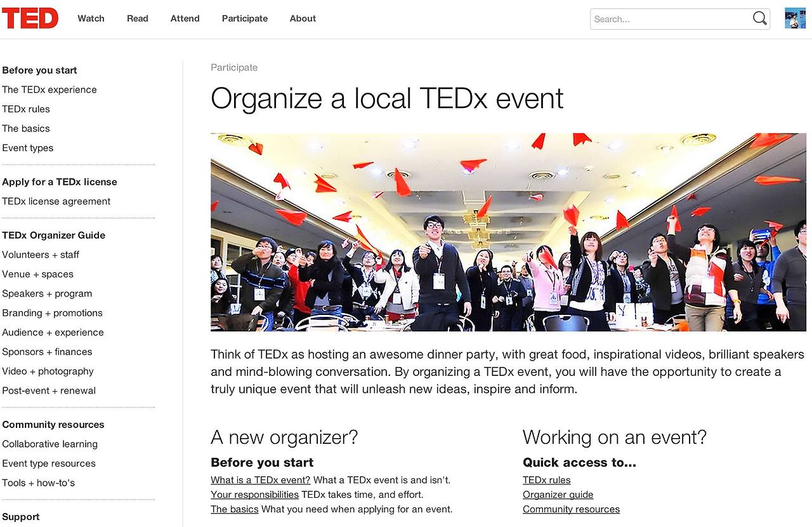812x527 pixels.
Task: Follow the Your responsibilities link
Action: pyautogui.click(x=255, y=495)
